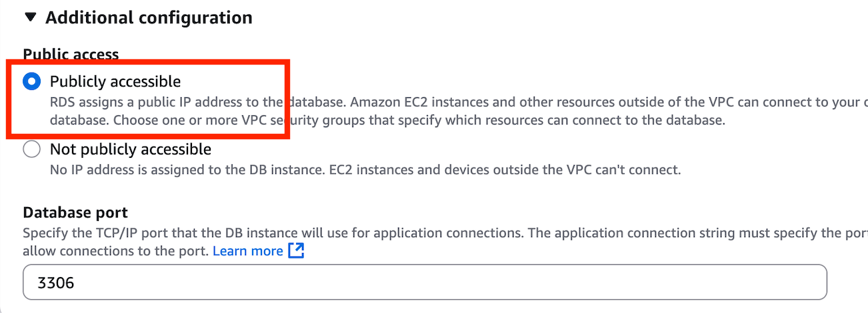Click the EC2 instances and devices outside VPC text
The height and width of the screenshot is (313, 868).
click(x=505, y=169)
